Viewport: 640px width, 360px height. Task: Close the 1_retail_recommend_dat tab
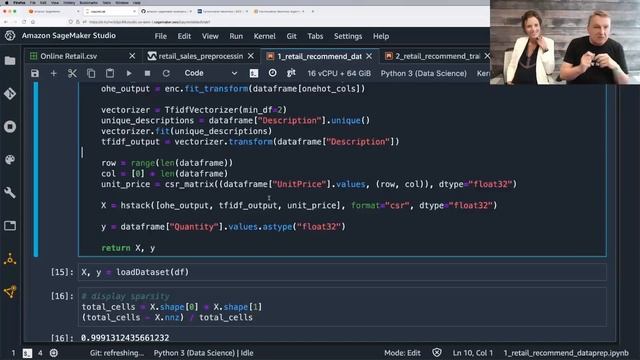point(369,56)
